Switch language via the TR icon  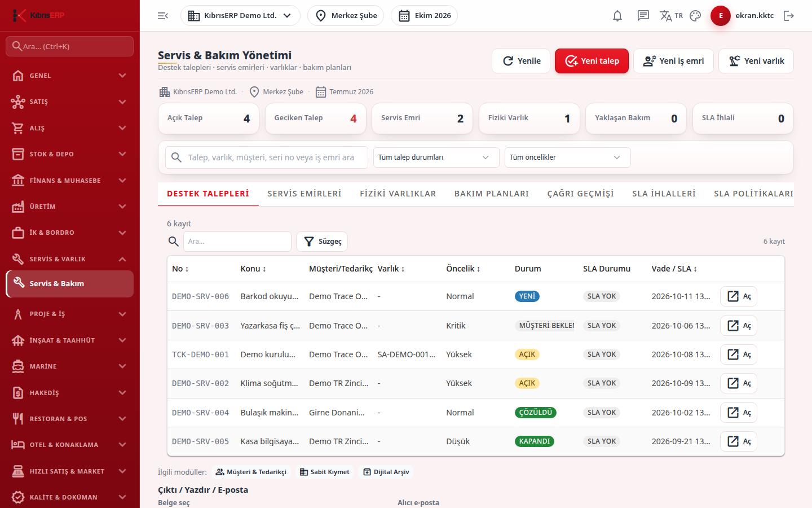tap(671, 16)
